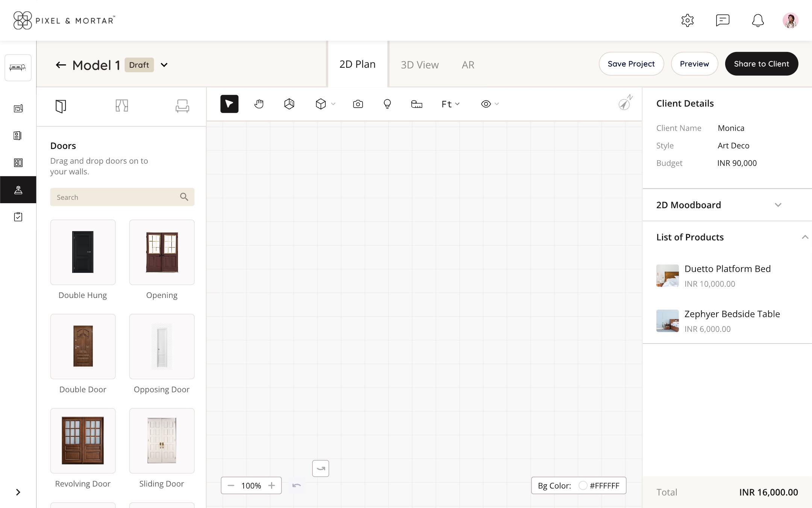This screenshot has height=508, width=812.
Task: Click the camera snapshot tool
Action: click(358, 104)
